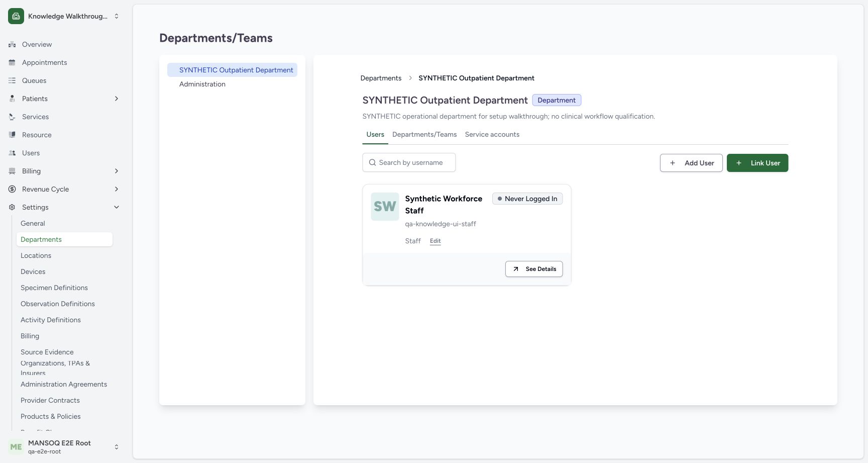Open Locations settings item
Screen dimensions: 868x463
coord(64,255)
